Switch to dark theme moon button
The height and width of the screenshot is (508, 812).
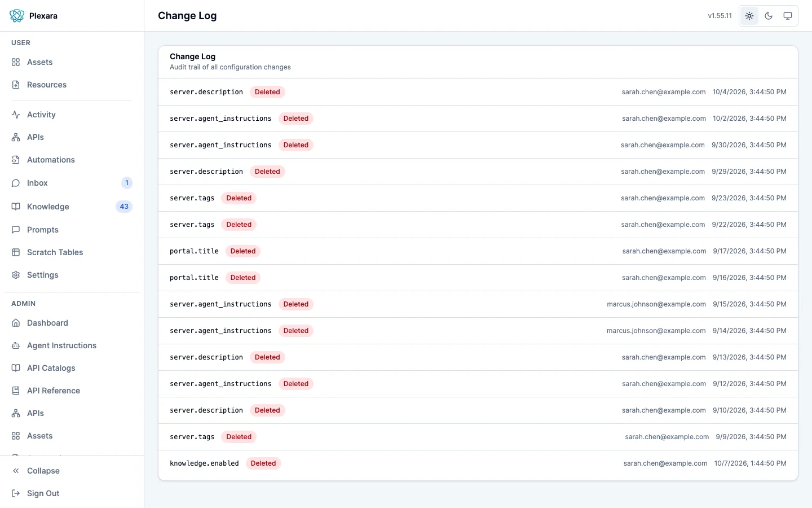coord(769,16)
